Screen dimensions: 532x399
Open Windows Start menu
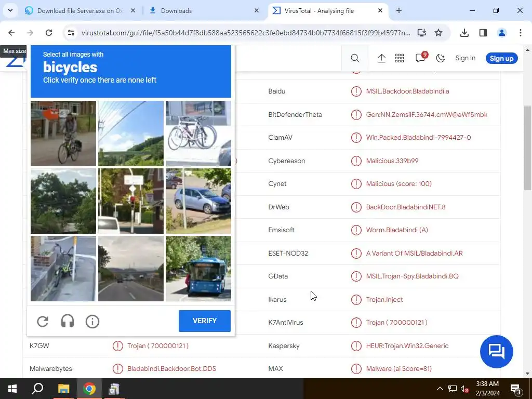pyautogui.click(x=12, y=389)
